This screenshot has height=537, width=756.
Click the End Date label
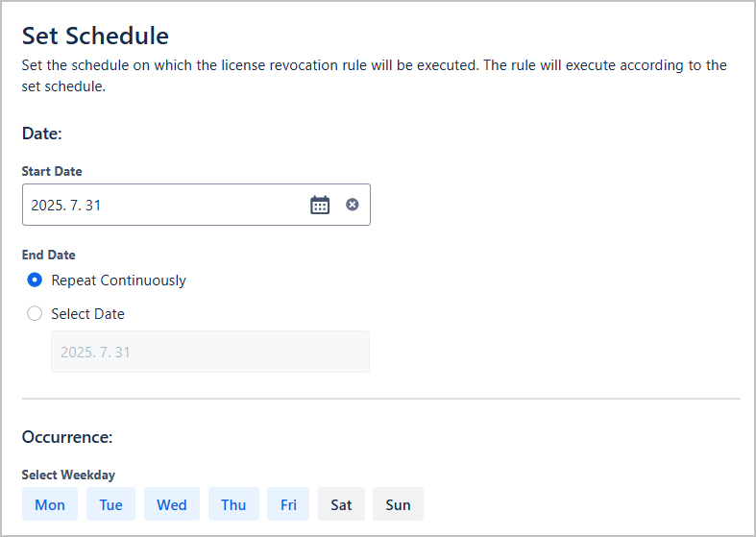coord(49,255)
